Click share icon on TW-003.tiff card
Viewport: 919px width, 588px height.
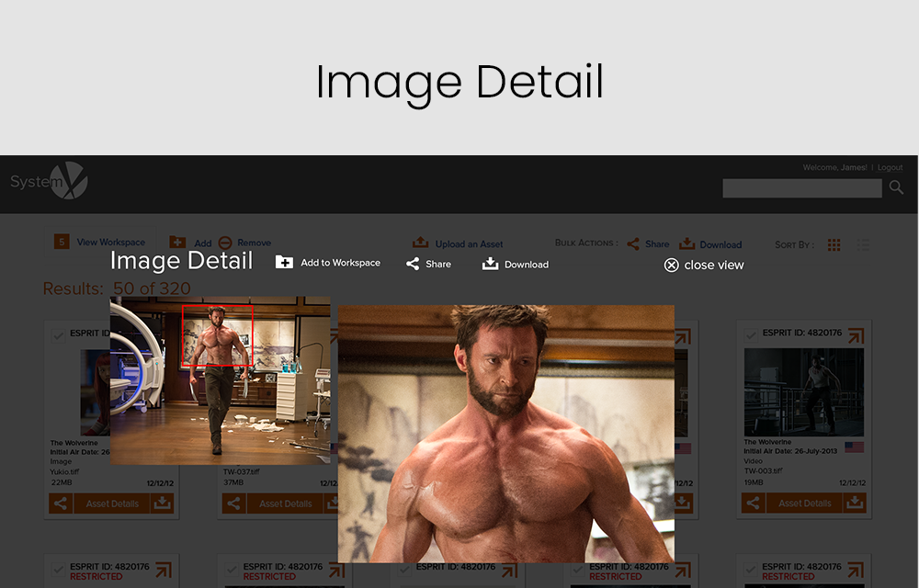(754, 503)
